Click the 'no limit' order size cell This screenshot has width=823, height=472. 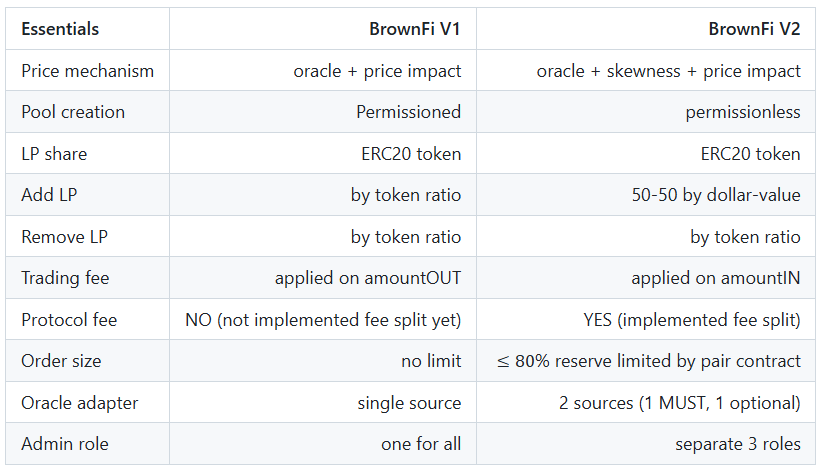pyautogui.click(x=431, y=361)
